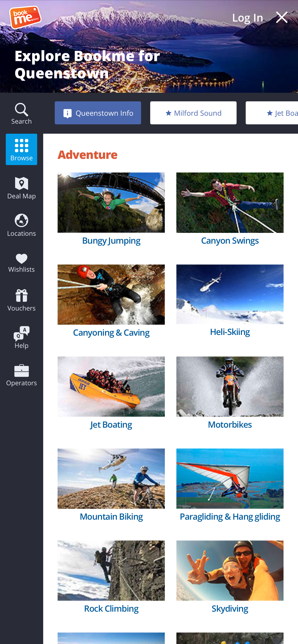Select the Browse grid icon
298x644 pixels.
click(22, 145)
